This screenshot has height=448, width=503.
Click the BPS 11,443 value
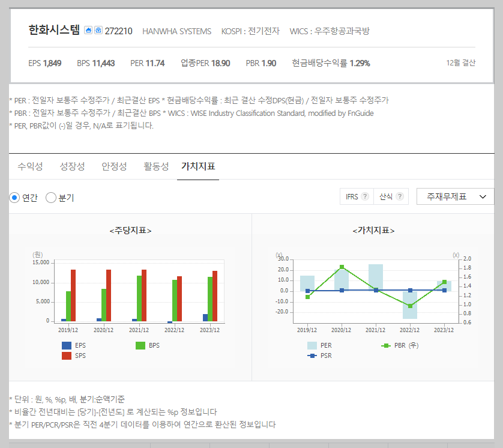tap(96, 63)
